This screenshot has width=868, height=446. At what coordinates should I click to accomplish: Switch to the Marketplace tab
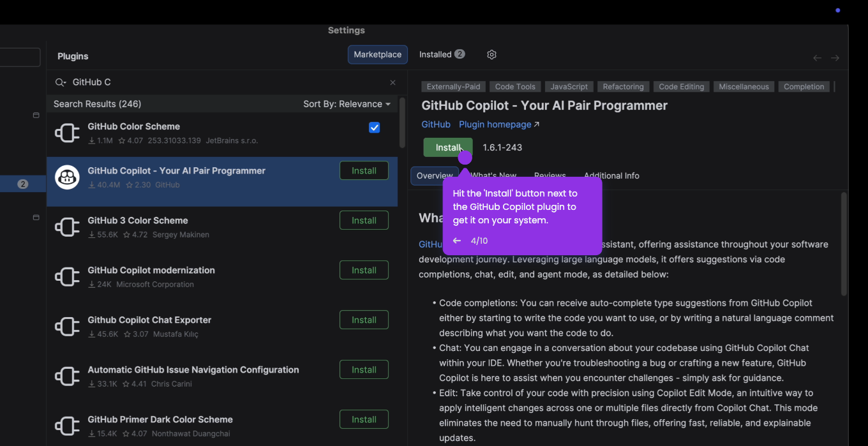378,55
